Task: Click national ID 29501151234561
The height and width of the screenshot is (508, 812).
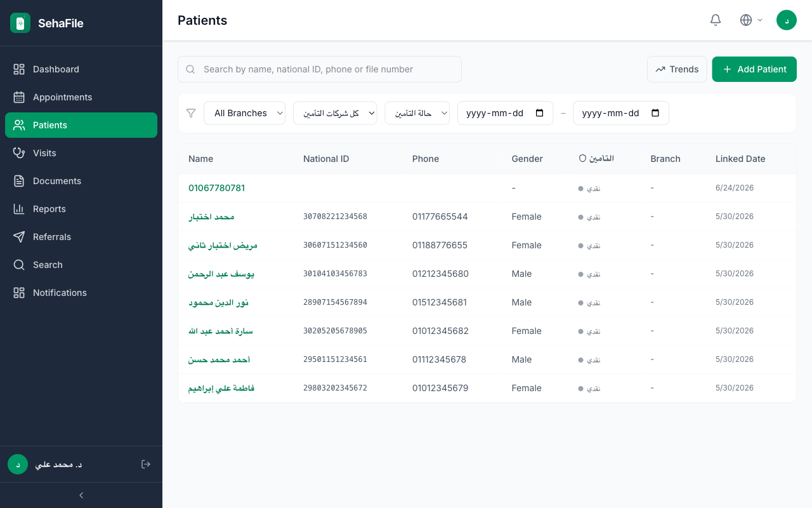Action: [x=335, y=359]
